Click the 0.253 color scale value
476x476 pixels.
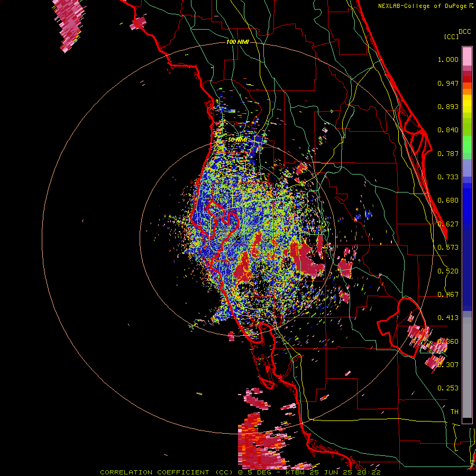(448, 388)
